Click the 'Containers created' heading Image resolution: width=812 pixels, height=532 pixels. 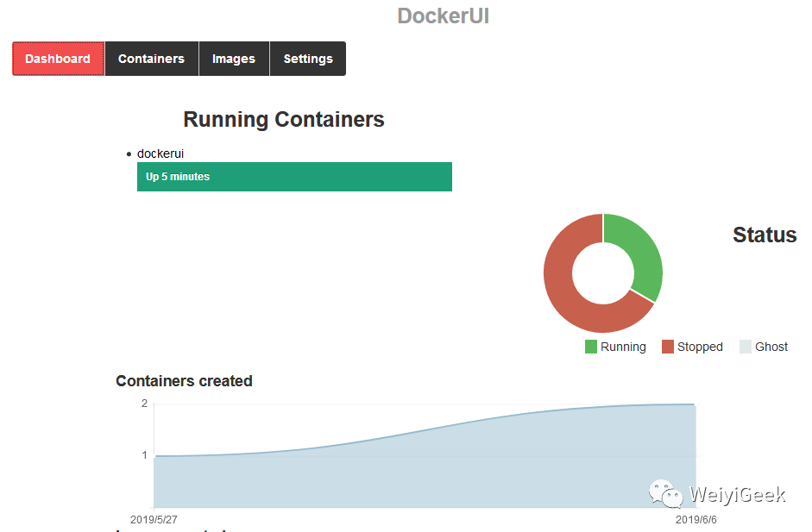[x=184, y=381]
